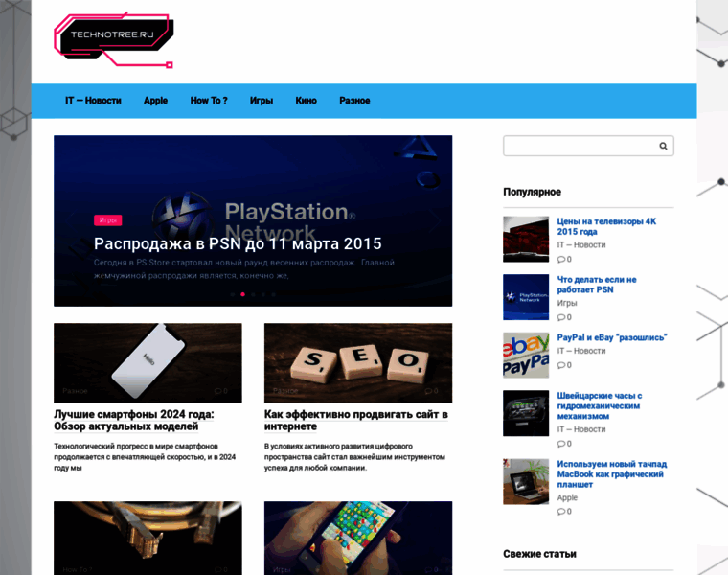Image resolution: width=728 pixels, height=575 pixels.
Task: Open 'Используем новый тачпад MacBook' link
Action: tap(612, 474)
